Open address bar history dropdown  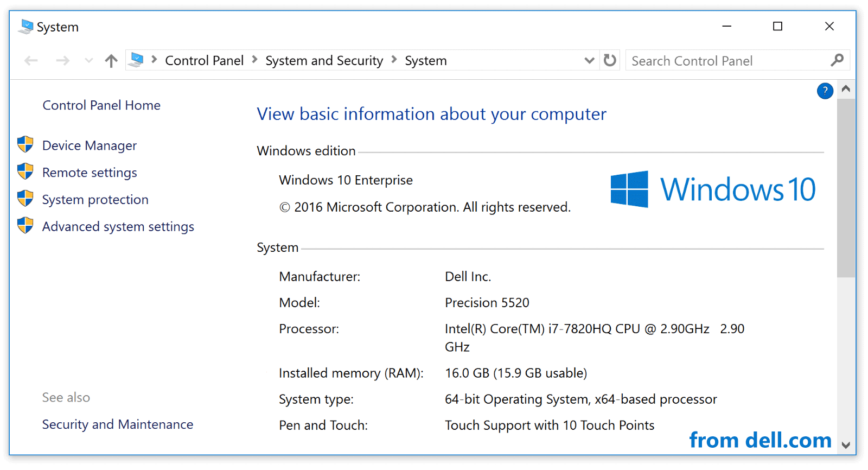pos(589,60)
